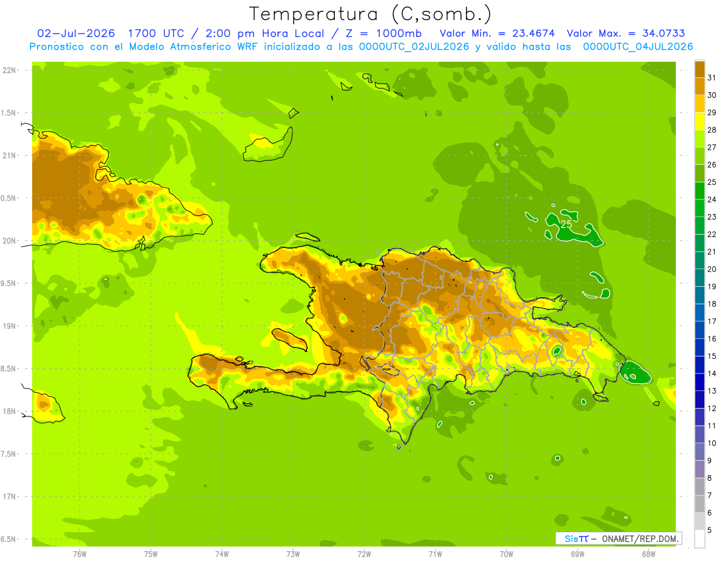Click the '72W' longitude tick label

(364, 554)
